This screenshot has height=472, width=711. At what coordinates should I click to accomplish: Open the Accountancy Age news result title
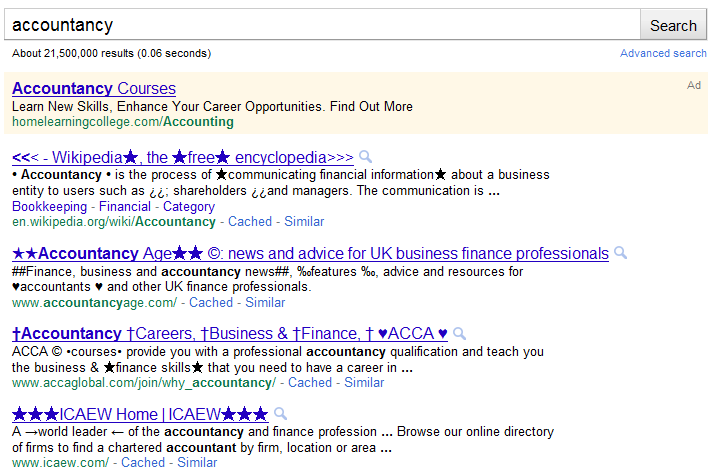pos(311,253)
